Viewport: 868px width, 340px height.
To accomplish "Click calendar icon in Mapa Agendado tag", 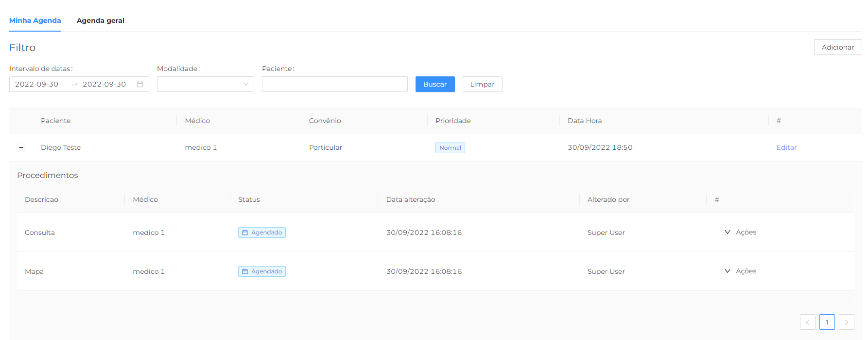I will point(245,271).
